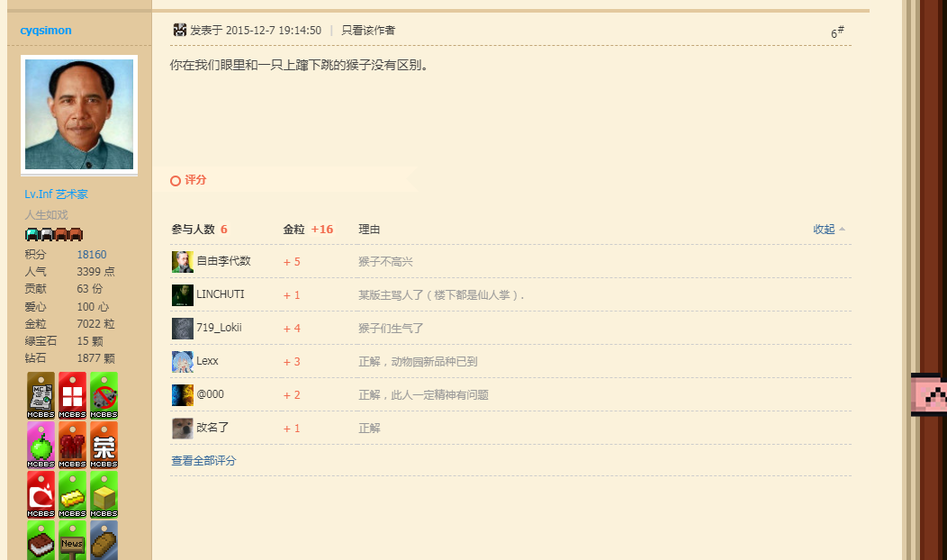The width and height of the screenshot is (947, 560).
Task: Click the gold ingot medal
Action: pos(73,494)
